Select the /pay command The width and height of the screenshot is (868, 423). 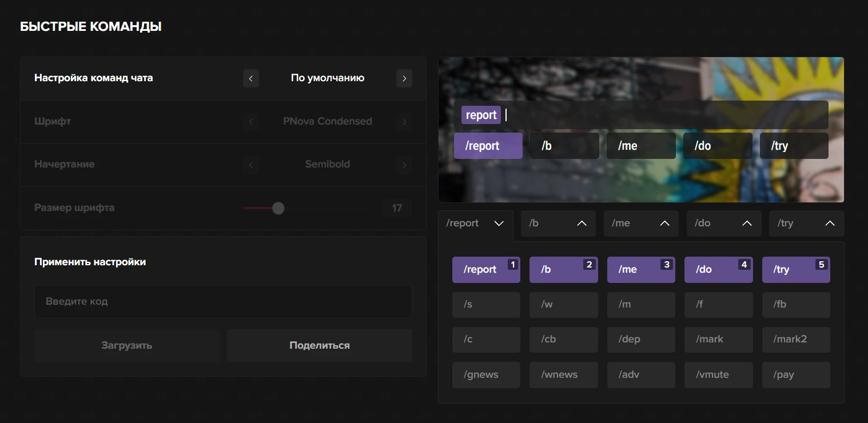coord(795,375)
